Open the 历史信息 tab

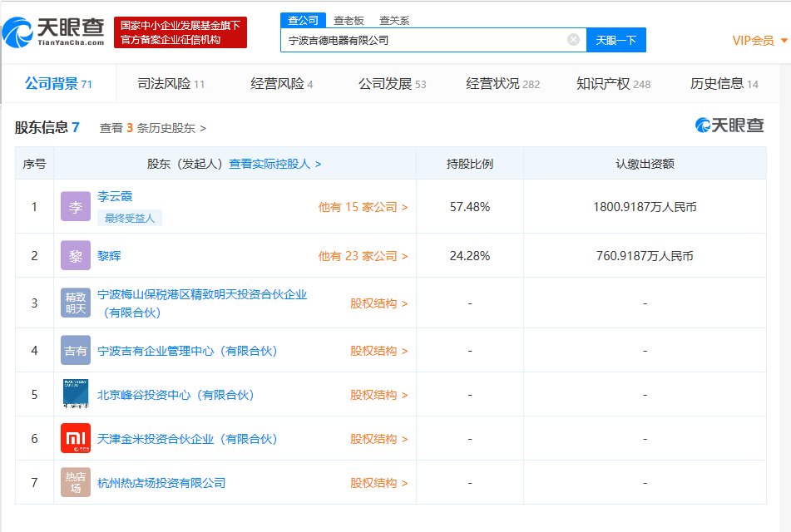point(724,84)
